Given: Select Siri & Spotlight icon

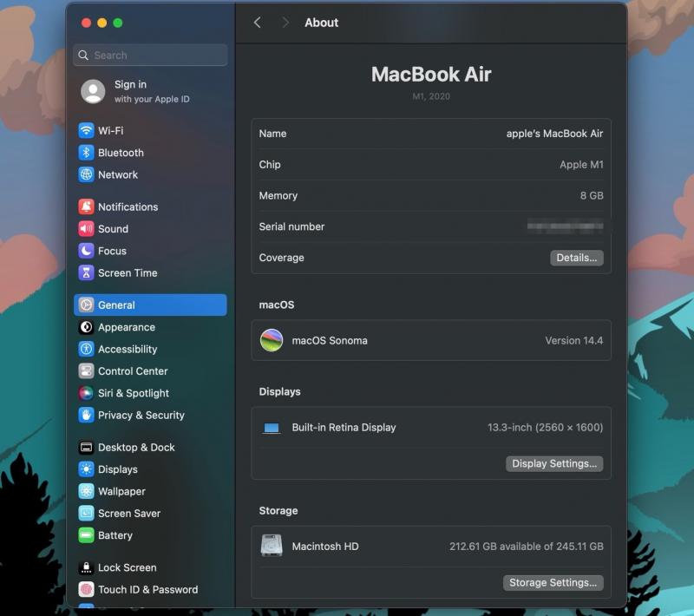Looking at the screenshot, I should [86, 393].
